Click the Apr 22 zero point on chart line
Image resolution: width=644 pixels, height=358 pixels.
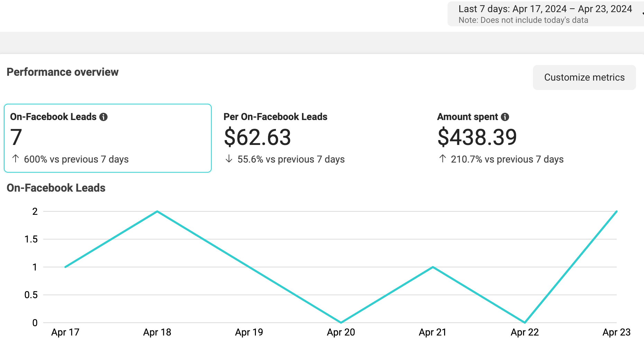[525, 322]
